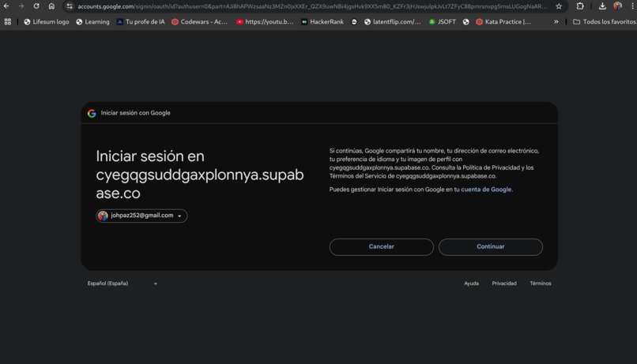Screen dimensions: 637x364
Task: Open the Learning bookmark
Action: [x=92, y=22]
